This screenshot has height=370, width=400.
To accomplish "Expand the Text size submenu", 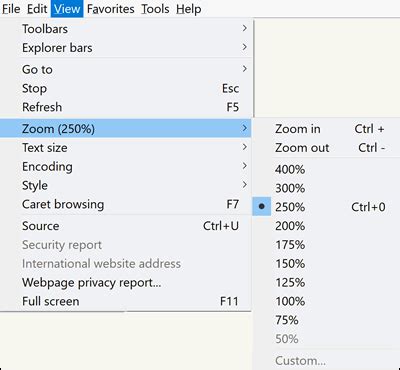I will (x=125, y=147).
